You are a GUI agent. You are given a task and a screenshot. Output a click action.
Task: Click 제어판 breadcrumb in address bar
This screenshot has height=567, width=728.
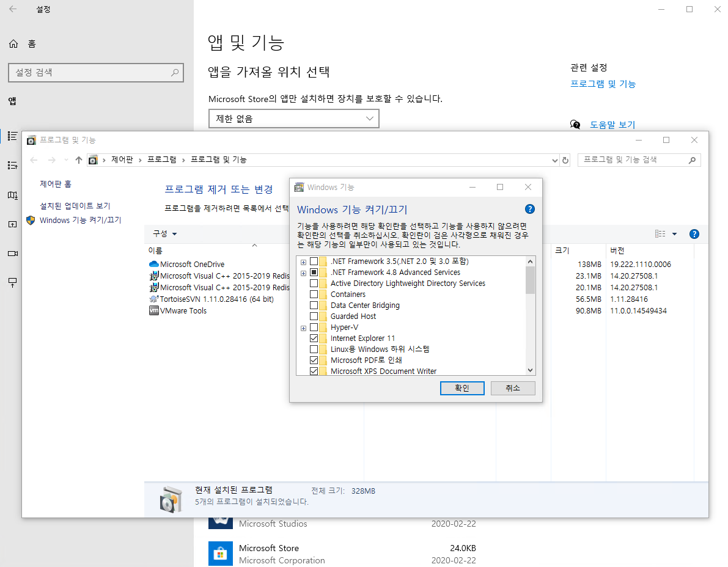[x=122, y=159]
